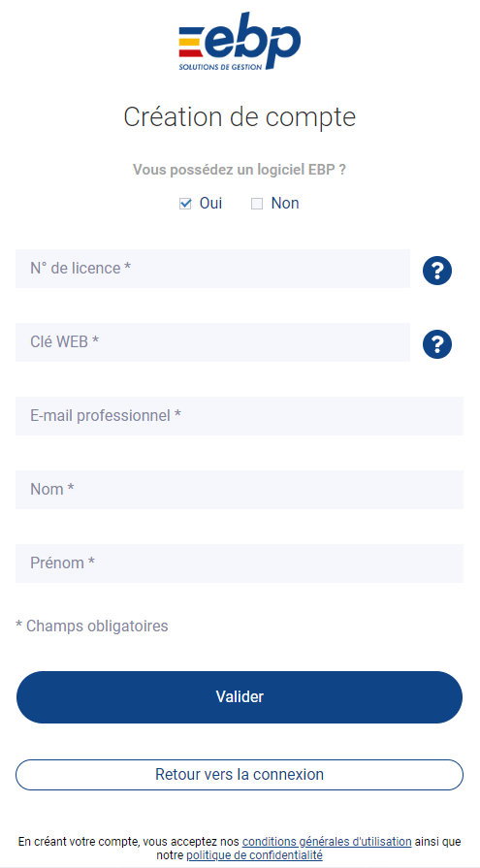Go back via Retour vers la connexion
Image resolution: width=480 pixels, height=868 pixels.
pos(240,775)
